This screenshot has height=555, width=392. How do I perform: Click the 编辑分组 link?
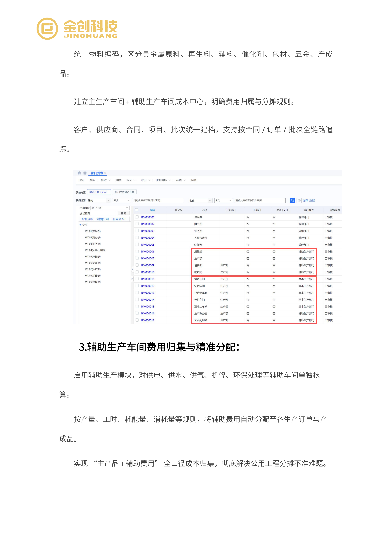click(103, 219)
